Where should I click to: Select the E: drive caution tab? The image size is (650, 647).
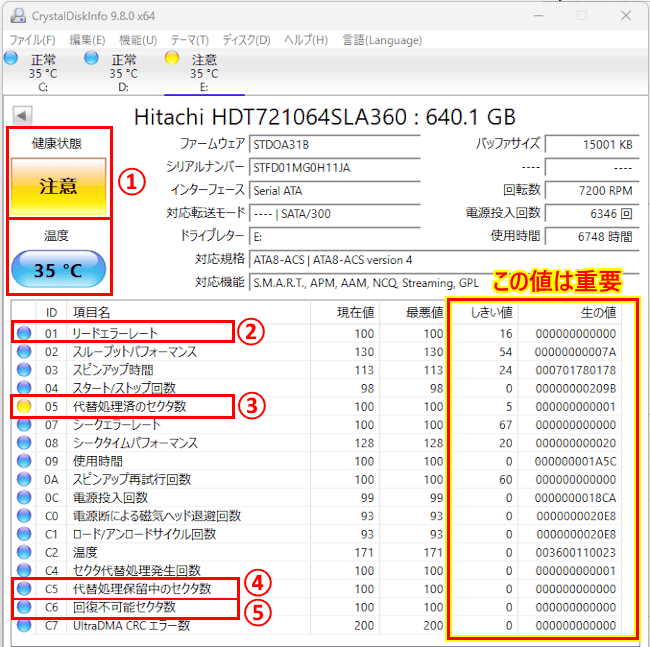coord(204,71)
